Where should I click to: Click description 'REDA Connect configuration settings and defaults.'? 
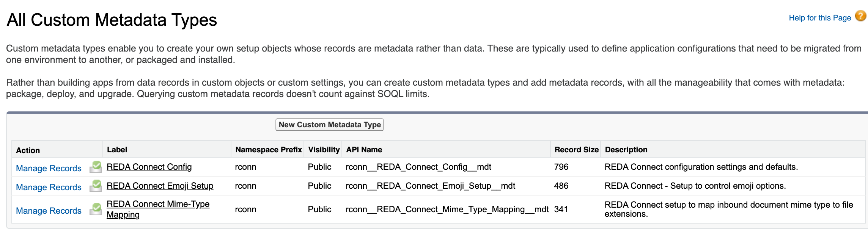click(x=701, y=167)
